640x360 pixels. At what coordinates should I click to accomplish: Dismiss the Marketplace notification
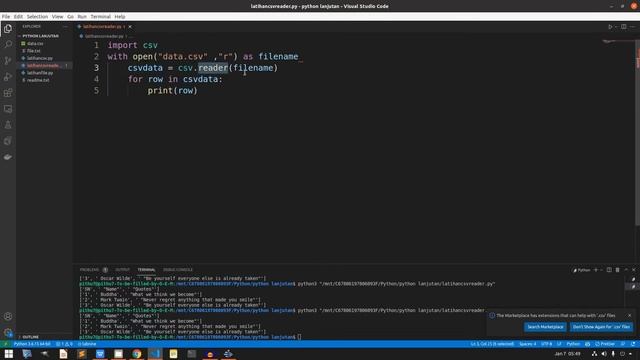tap(629, 315)
